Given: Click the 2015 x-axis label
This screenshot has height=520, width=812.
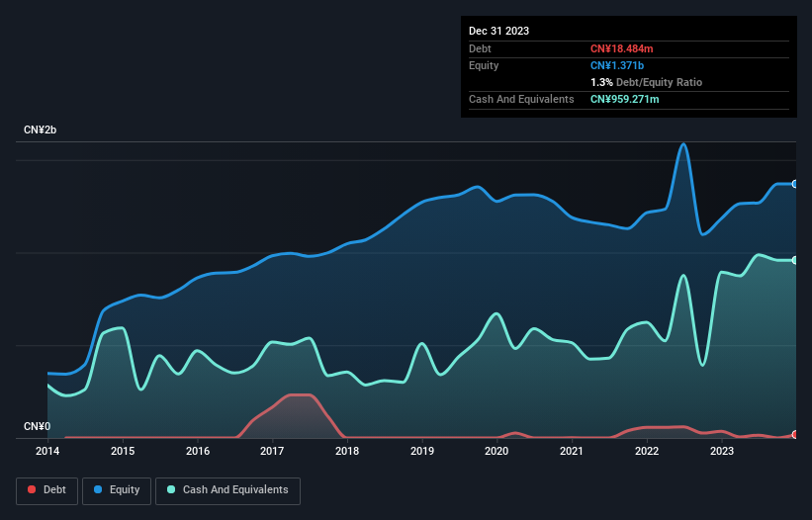Looking at the screenshot, I should (x=123, y=451).
